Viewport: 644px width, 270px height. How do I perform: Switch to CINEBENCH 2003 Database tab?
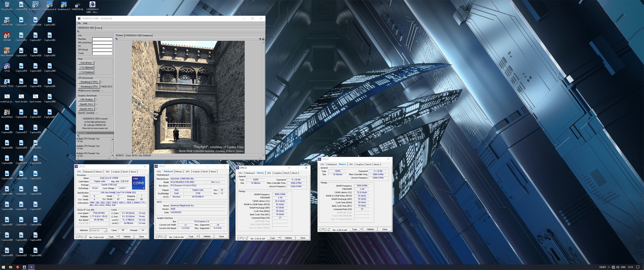tap(138, 35)
